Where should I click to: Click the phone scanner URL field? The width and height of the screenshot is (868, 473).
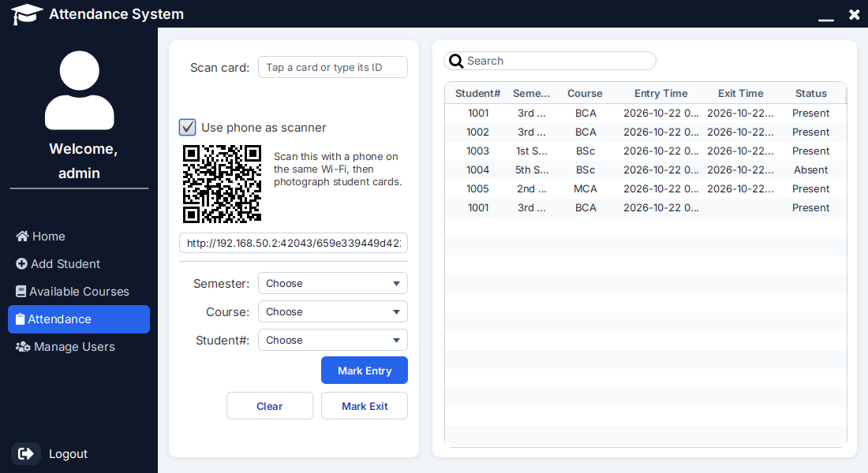coord(294,243)
